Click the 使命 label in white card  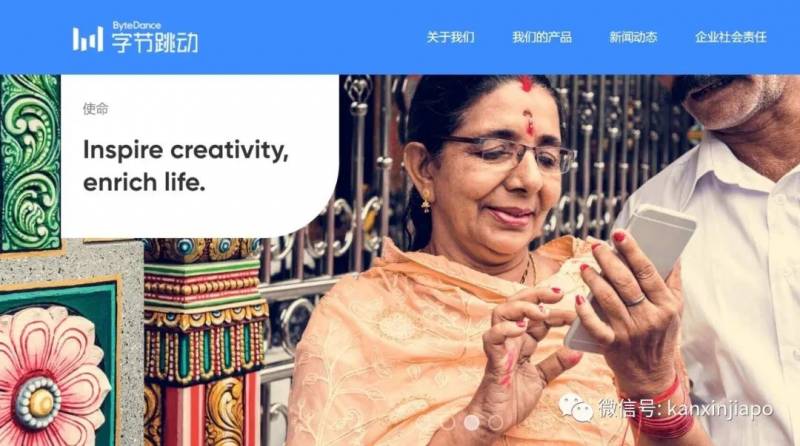click(95, 109)
